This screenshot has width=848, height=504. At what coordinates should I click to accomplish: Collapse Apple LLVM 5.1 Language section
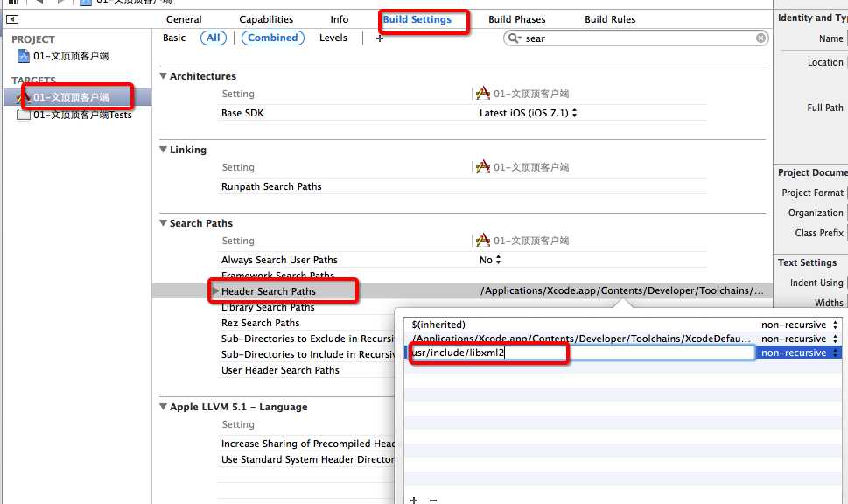pos(163,407)
